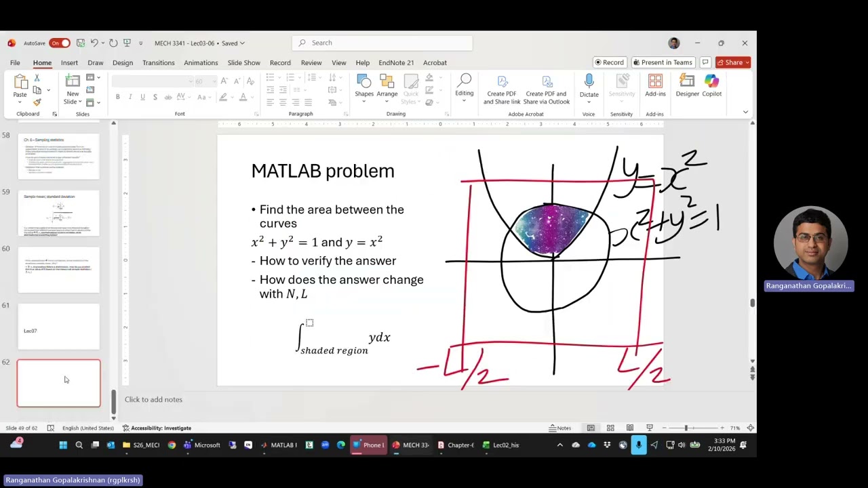Click the Search box
868x488 pixels.
(382, 43)
